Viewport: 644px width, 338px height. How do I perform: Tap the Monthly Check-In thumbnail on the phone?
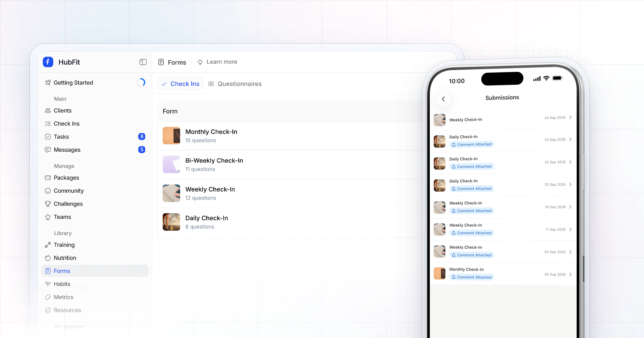(440, 273)
